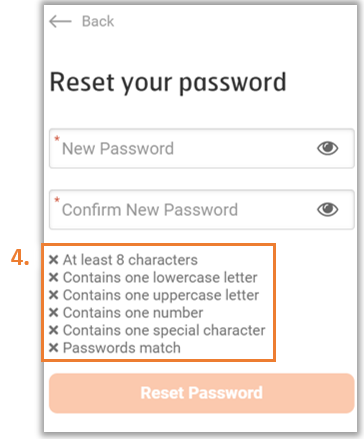Viewport: 364px width, 439px height.
Task: Click the X beside At least 8 characters
Action: click(x=54, y=260)
